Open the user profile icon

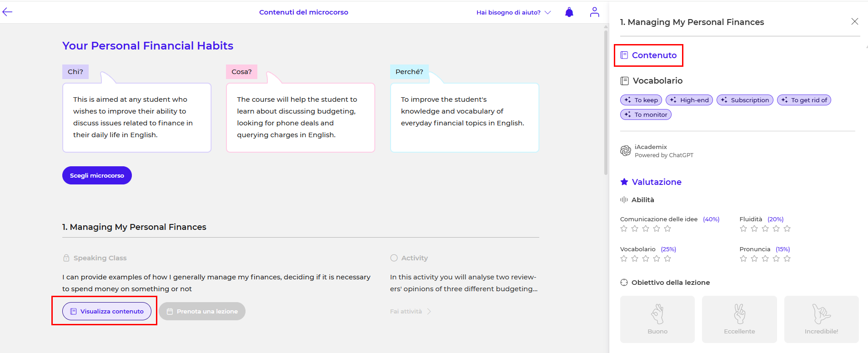[x=594, y=12]
